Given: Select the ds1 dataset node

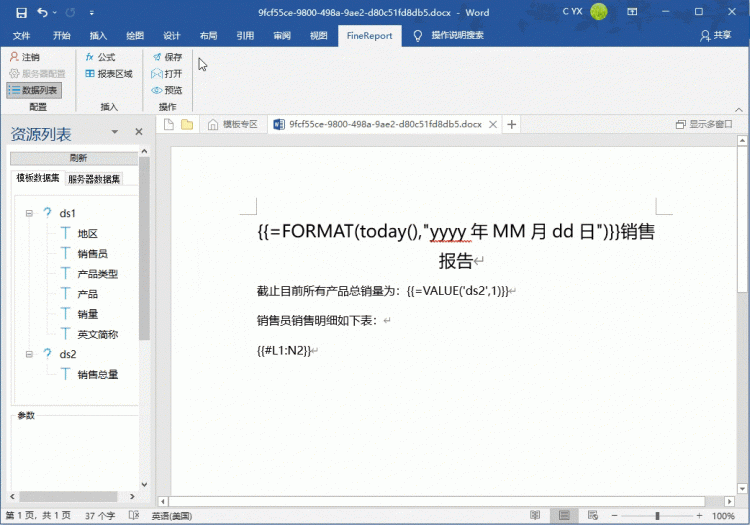Looking at the screenshot, I should (x=67, y=213).
